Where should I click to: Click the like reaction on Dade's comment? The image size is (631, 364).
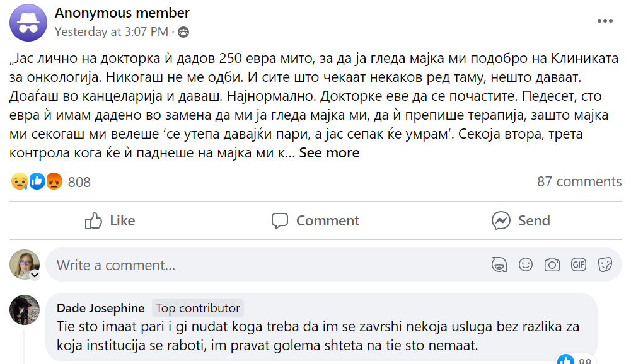(x=565, y=360)
